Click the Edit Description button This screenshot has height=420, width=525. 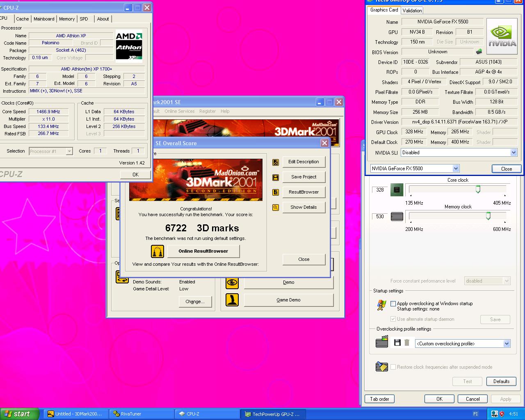pos(304,162)
